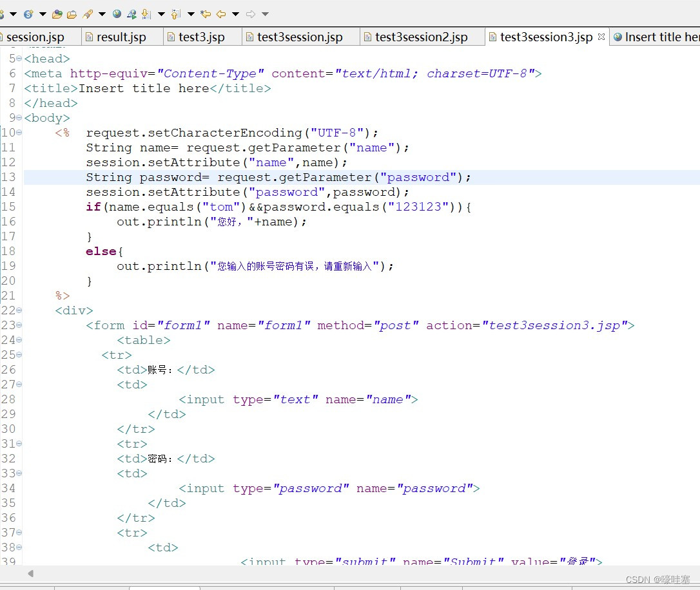This screenshot has width=700, height=590.
Task: Open the Web Browser globe icon
Action: [117, 14]
